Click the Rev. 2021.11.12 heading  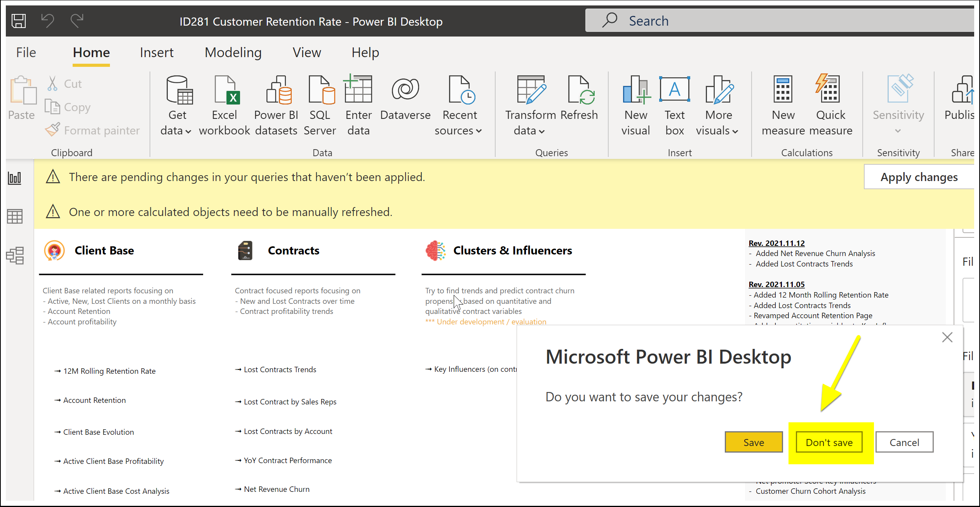tap(776, 243)
